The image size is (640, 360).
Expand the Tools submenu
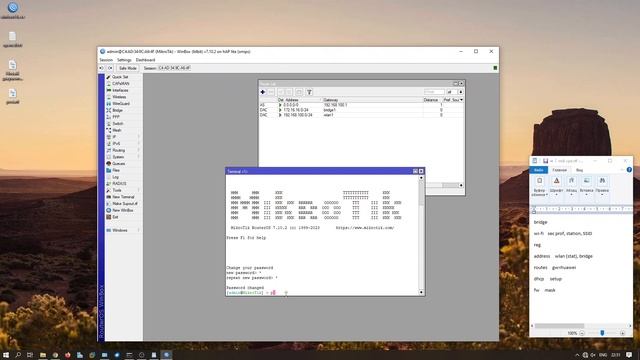(123, 190)
